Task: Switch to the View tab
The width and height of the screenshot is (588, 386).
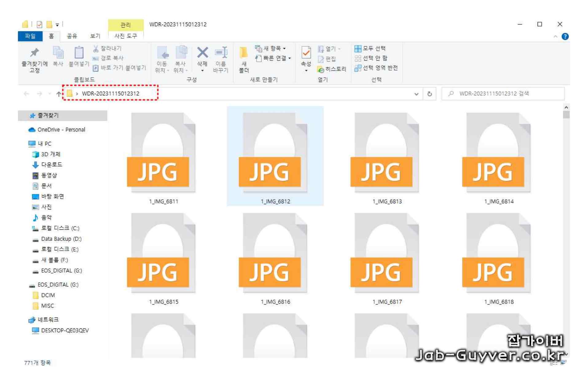Action: coord(95,36)
